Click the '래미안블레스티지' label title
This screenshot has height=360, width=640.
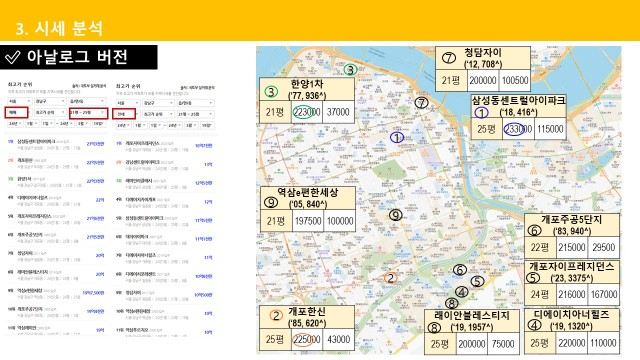pyautogui.click(x=472, y=316)
